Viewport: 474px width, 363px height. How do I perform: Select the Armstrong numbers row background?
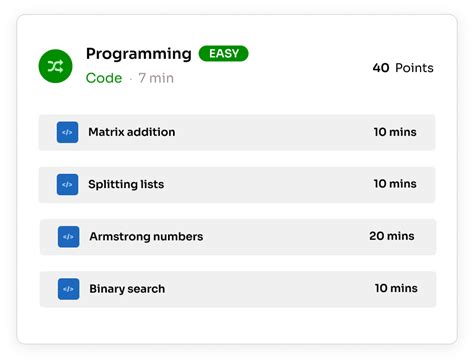point(238,237)
